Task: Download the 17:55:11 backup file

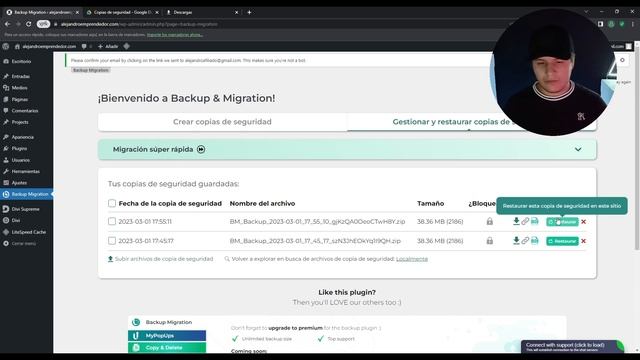Action: [x=516, y=221]
